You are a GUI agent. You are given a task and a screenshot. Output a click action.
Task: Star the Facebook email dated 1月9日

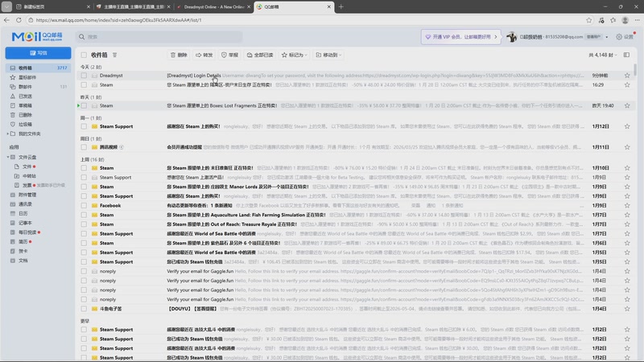click(x=627, y=206)
